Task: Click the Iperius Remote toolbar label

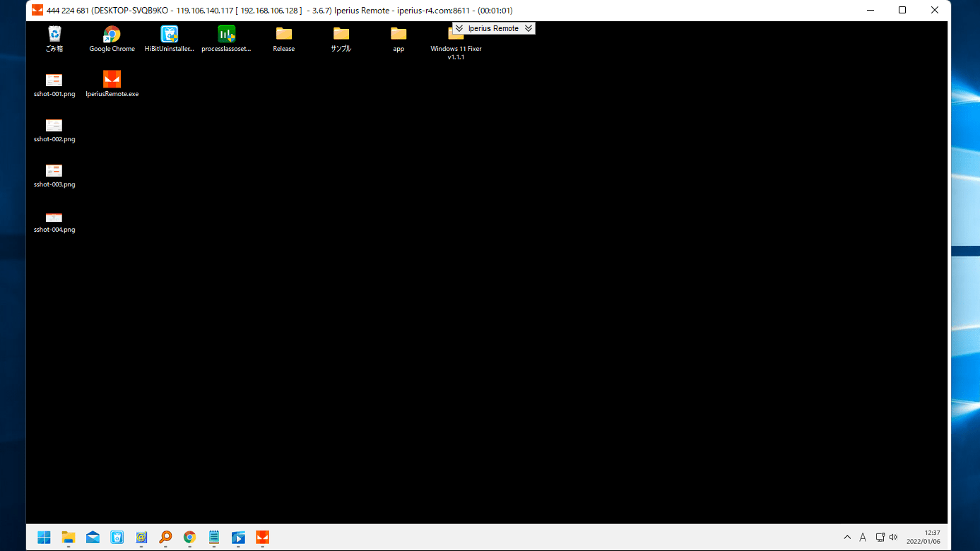Action: click(x=493, y=28)
